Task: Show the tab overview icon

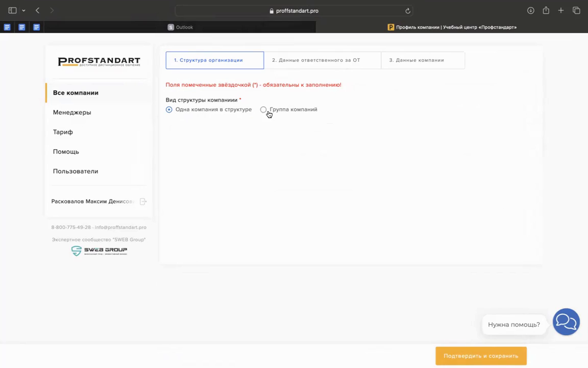Action: tap(576, 11)
